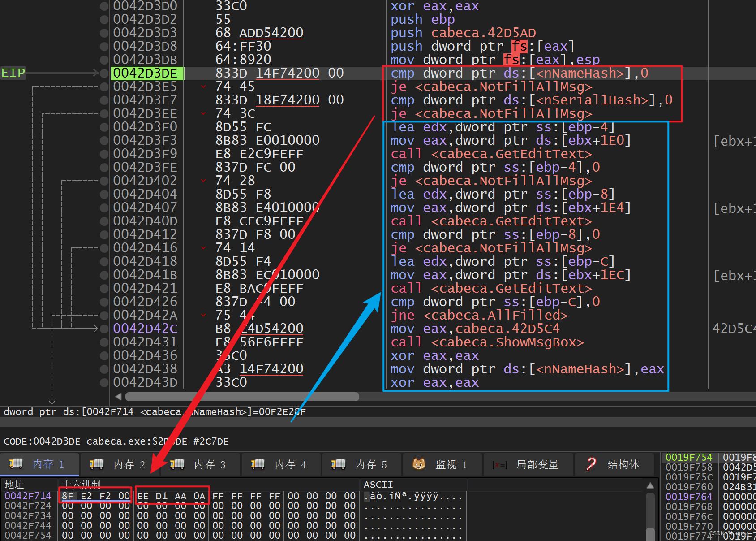Select stack address 0019F764
The image size is (756, 541).
pos(689,497)
